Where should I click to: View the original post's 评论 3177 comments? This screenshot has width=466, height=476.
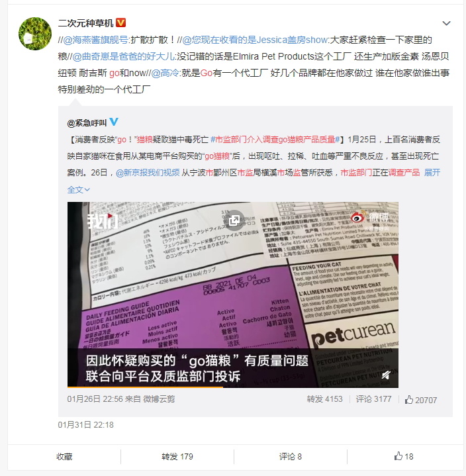tap(374, 399)
